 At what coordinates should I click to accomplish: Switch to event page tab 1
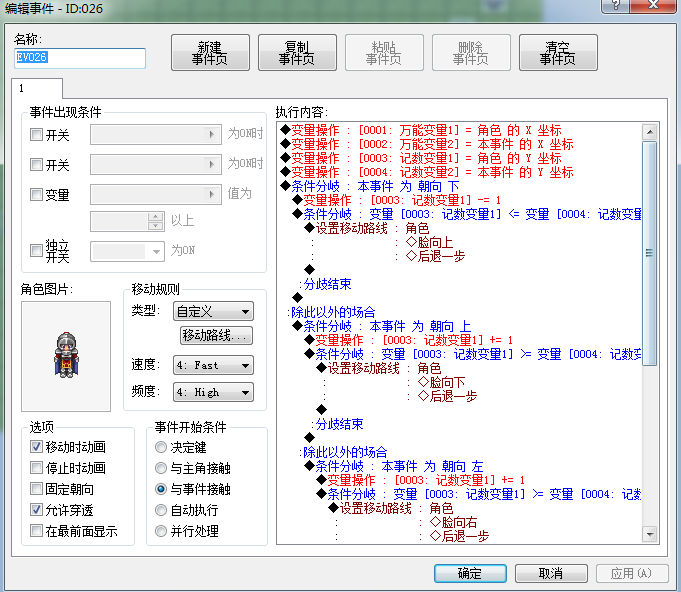click(x=37, y=89)
